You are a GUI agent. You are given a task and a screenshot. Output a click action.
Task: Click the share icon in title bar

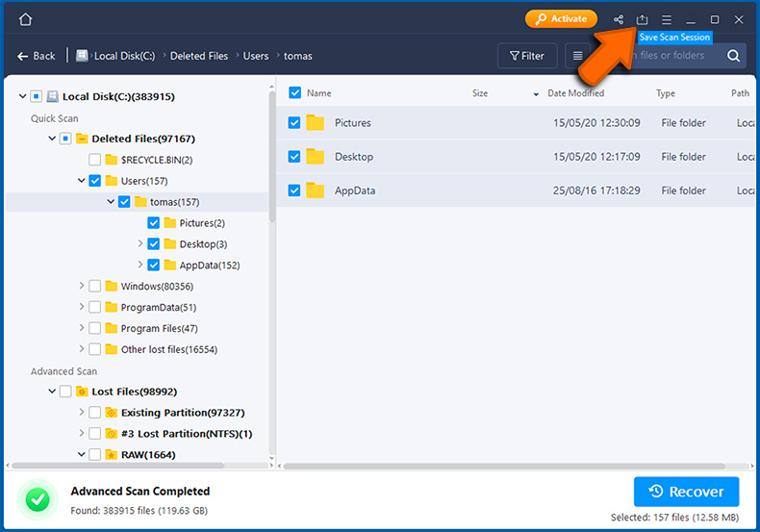click(618, 20)
